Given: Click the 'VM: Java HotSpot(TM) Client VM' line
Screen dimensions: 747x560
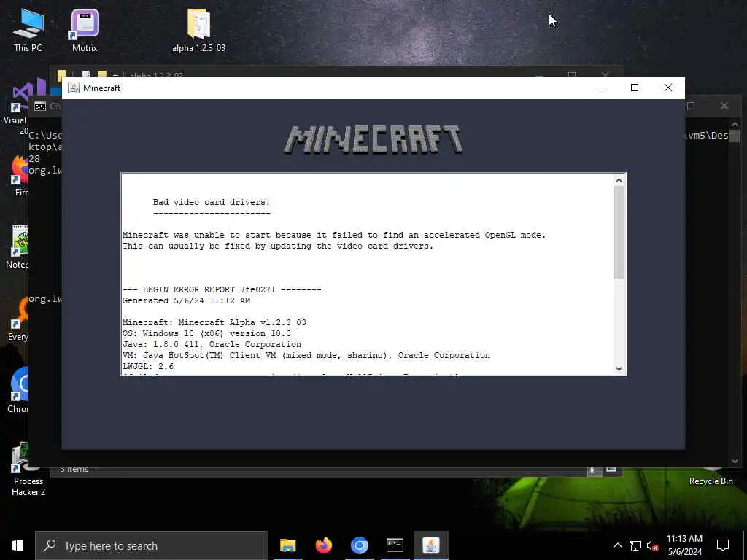Looking at the screenshot, I should coord(306,355).
